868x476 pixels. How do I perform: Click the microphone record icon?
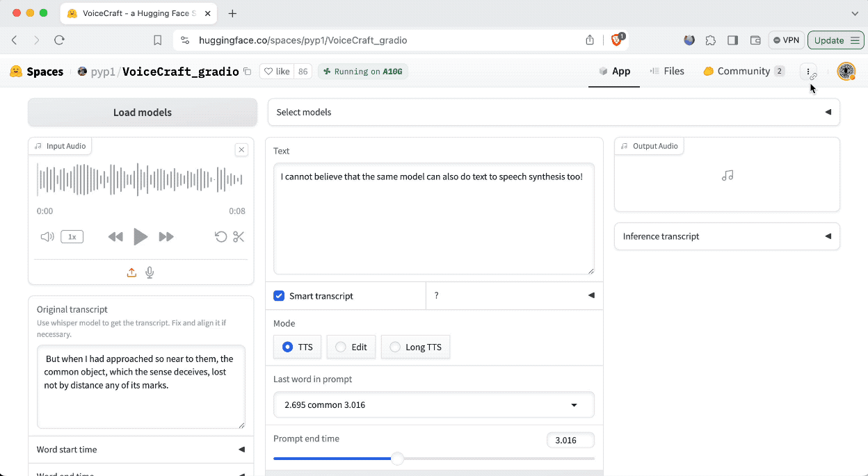(x=150, y=273)
